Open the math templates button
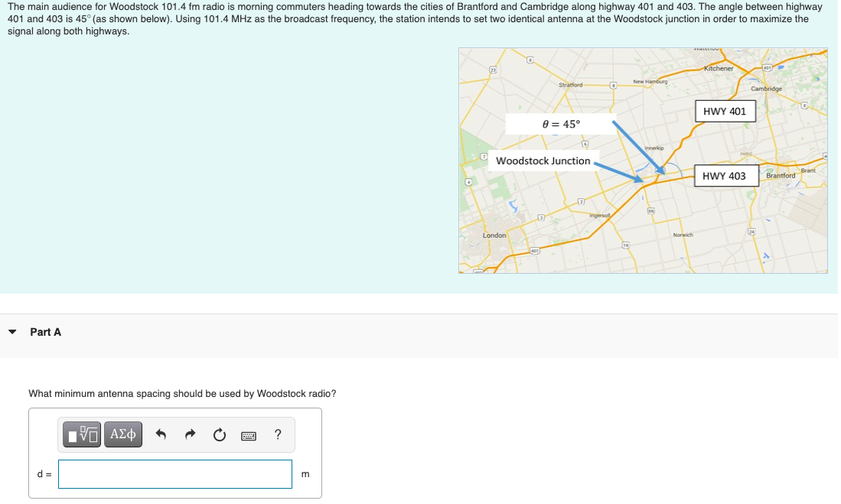 tap(82, 434)
